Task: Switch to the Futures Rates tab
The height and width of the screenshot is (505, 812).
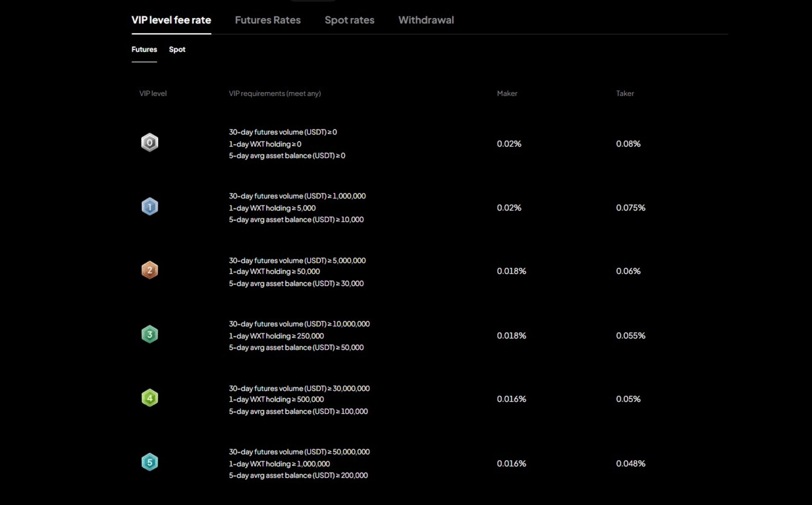Action: (268, 20)
